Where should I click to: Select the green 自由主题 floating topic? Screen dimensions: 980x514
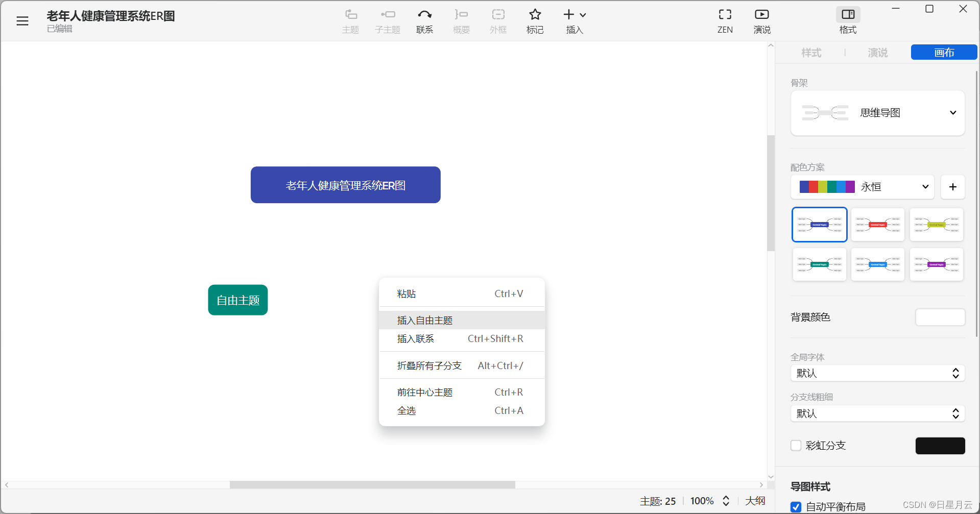point(238,300)
